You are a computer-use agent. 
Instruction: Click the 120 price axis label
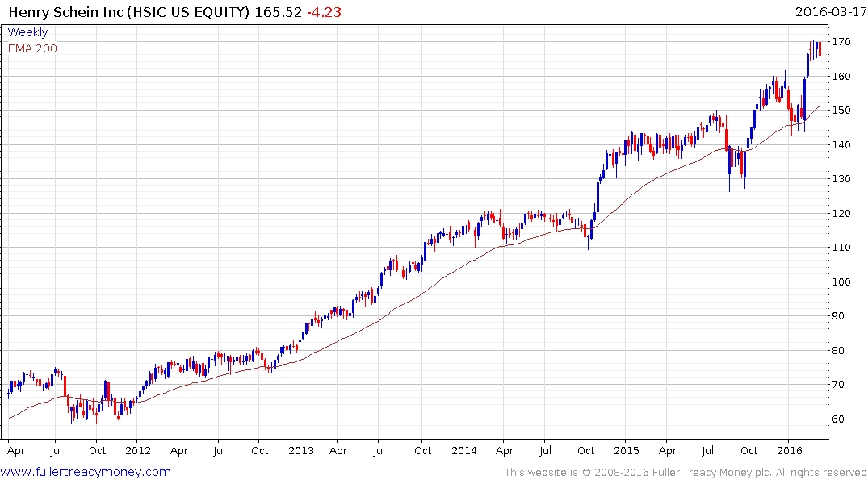(841, 214)
